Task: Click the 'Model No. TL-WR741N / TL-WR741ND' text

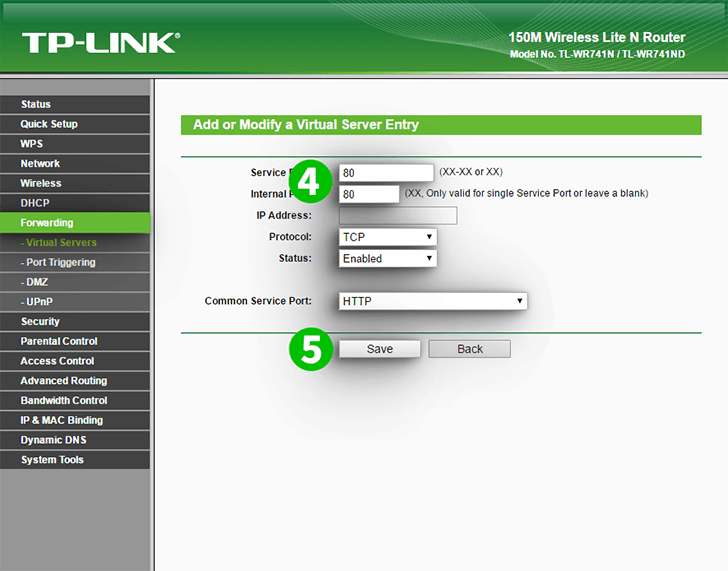Action: 598,54
